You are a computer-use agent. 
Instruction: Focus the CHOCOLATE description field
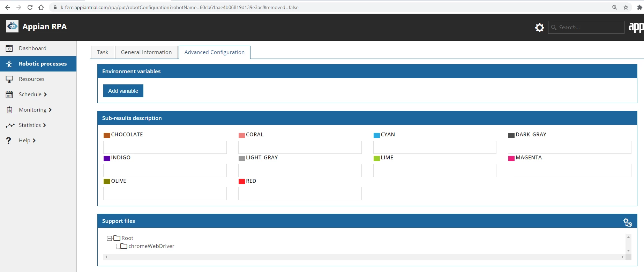(165, 147)
